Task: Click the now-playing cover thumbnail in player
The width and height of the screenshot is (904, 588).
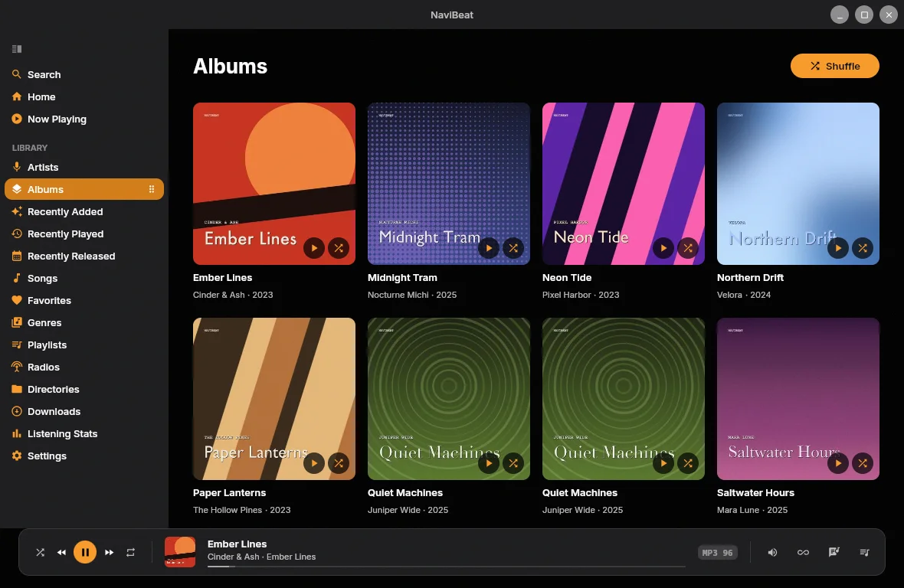Action: click(x=180, y=552)
